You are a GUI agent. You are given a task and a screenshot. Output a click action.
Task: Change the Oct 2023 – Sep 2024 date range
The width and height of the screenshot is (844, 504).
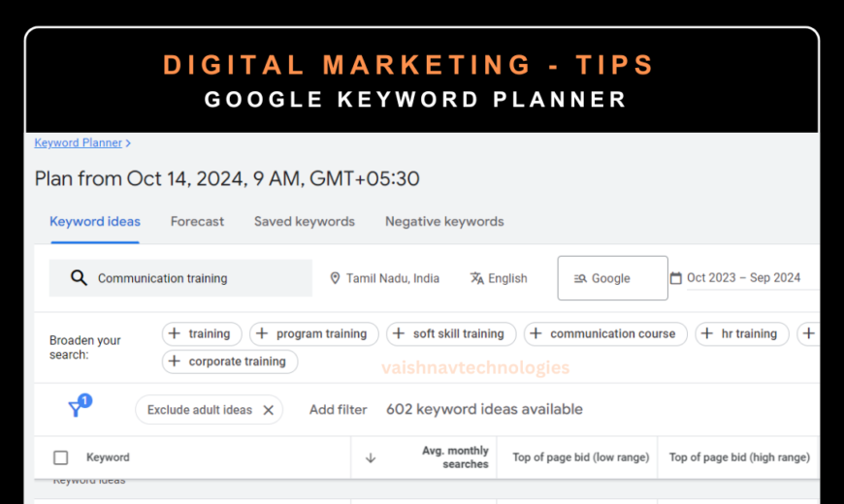point(743,278)
